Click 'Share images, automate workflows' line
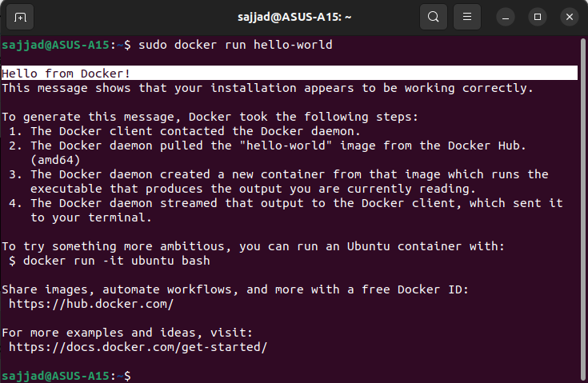Image resolution: width=588 pixels, height=383 pixels. click(235, 289)
